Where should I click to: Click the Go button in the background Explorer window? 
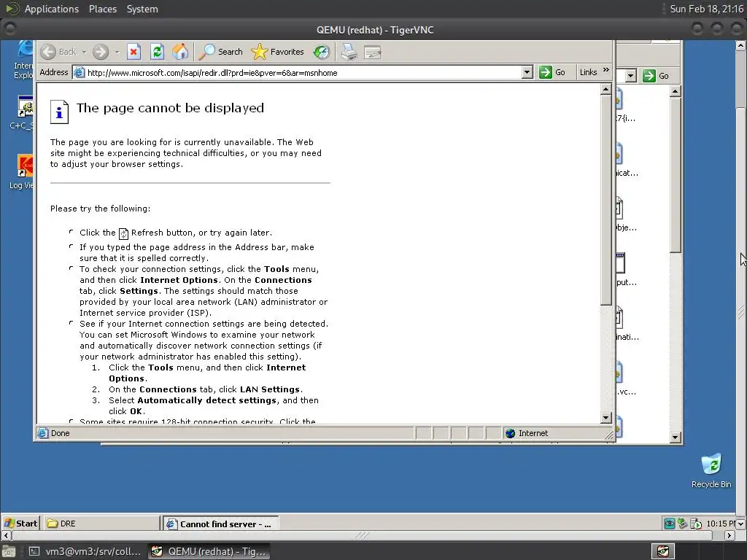[656, 76]
